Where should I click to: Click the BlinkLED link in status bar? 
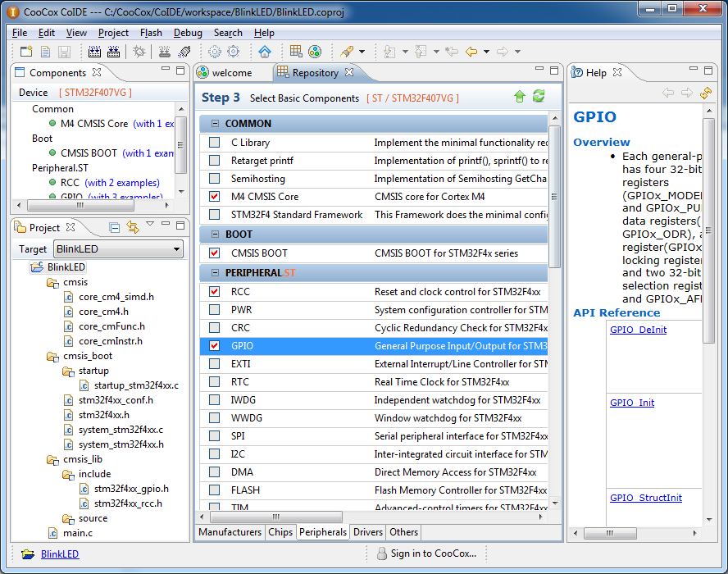click(x=60, y=554)
